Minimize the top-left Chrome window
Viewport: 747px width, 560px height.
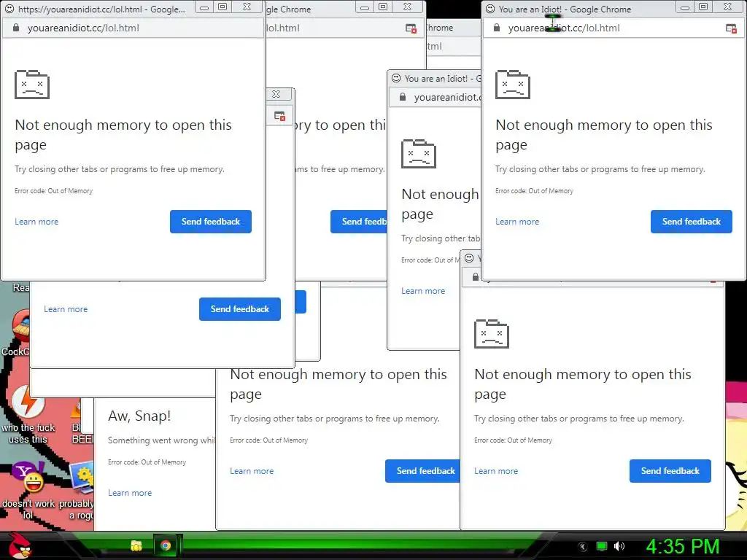pyautogui.click(x=204, y=7)
